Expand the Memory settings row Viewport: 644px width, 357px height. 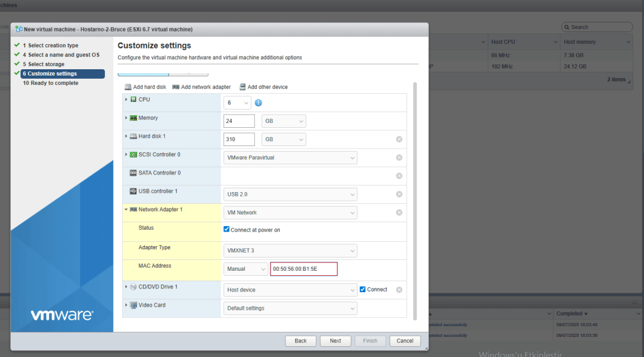click(126, 118)
